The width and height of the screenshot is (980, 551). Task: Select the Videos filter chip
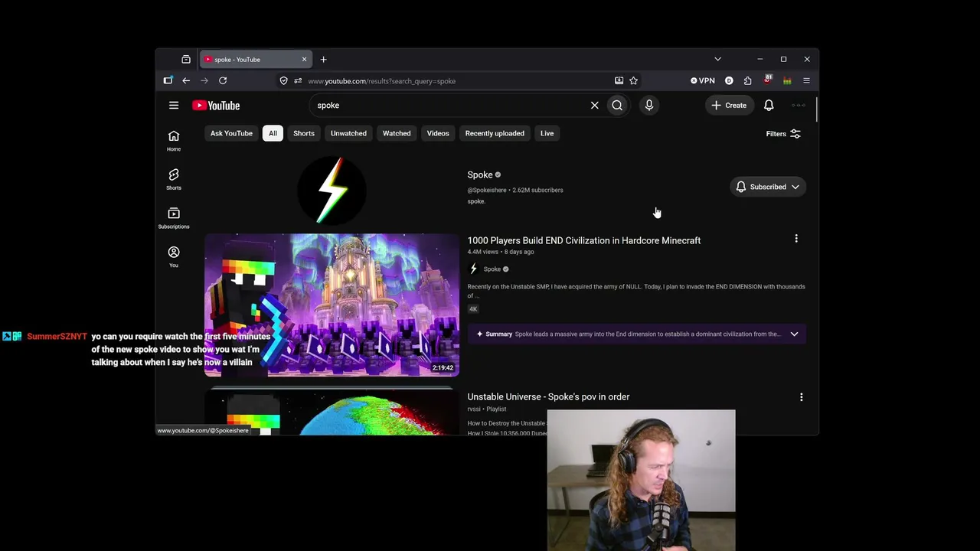438,133
